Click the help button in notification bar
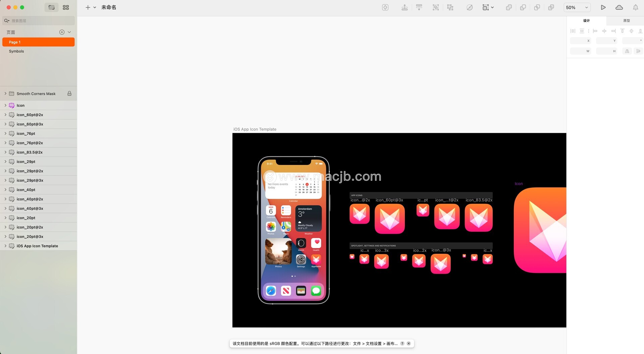The width and height of the screenshot is (644, 354). pos(402,344)
